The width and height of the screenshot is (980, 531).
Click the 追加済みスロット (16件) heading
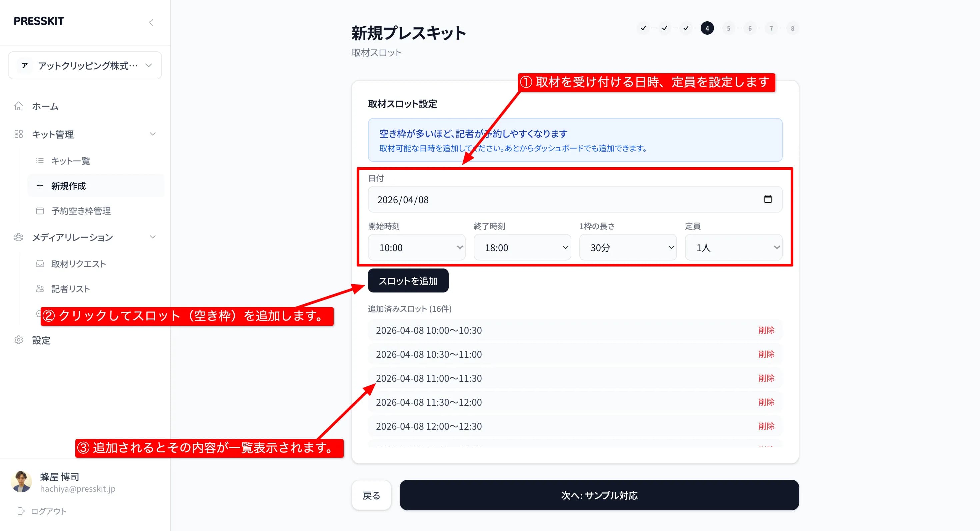[409, 309]
